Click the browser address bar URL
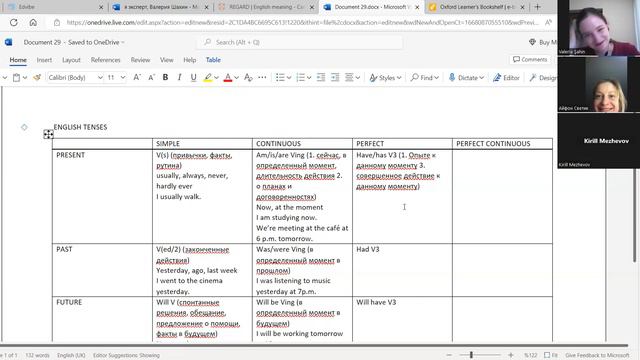 tap(302, 22)
